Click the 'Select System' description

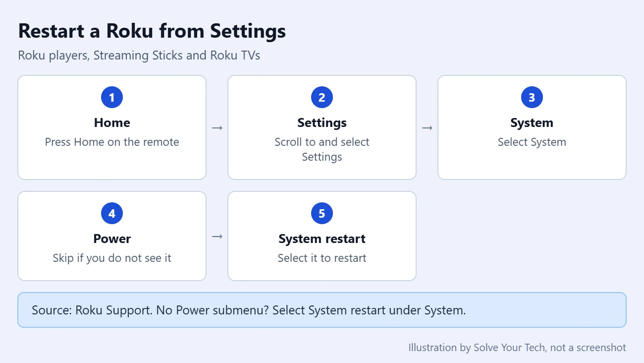click(532, 142)
